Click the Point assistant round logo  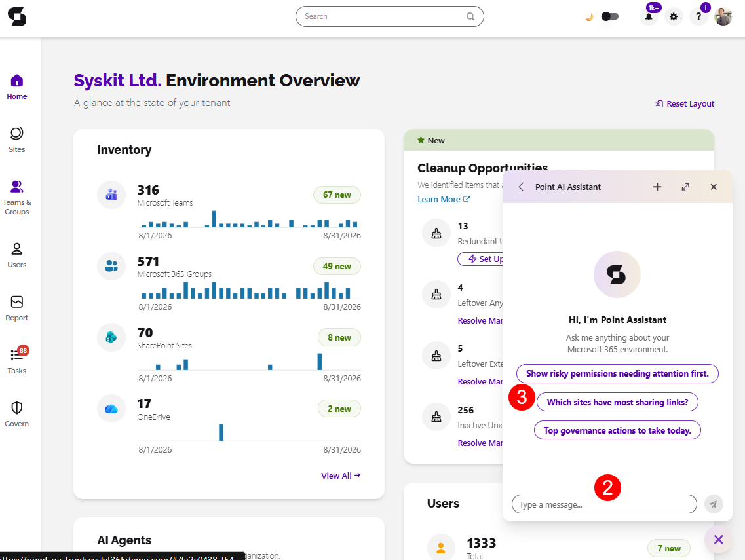click(617, 274)
